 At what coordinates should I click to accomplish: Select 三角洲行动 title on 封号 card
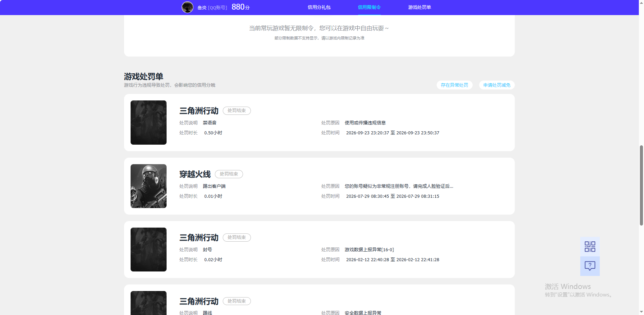point(199,238)
